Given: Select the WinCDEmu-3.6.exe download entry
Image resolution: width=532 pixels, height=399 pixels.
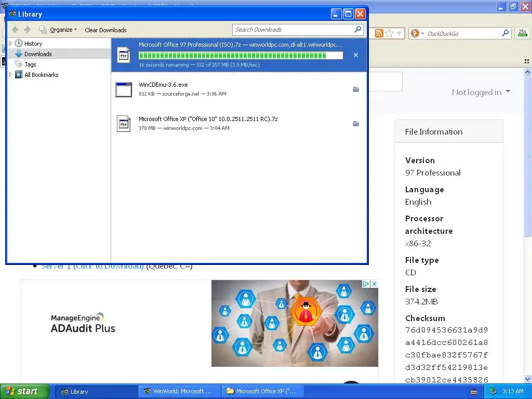Looking at the screenshot, I should (x=239, y=89).
